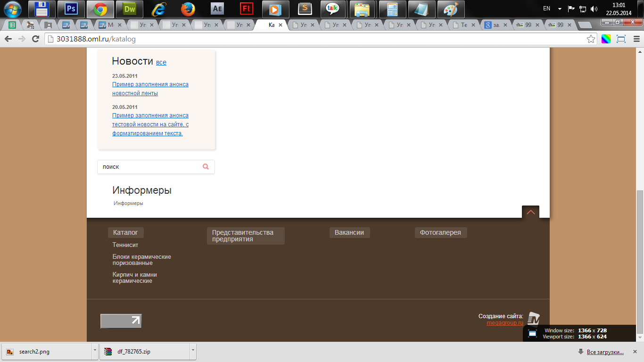Click the address bar URL
The image size is (644, 362).
point(96,39)
